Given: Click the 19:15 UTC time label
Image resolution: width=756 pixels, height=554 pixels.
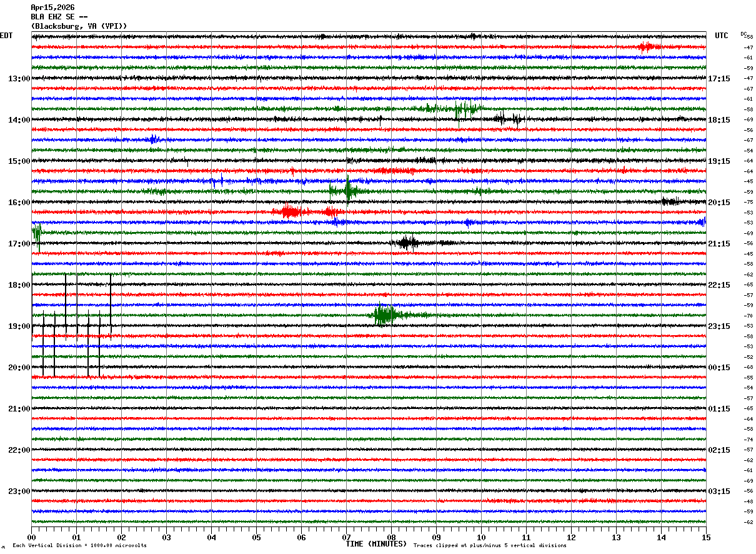Looking at the screenshot, I should click(719, 161).
